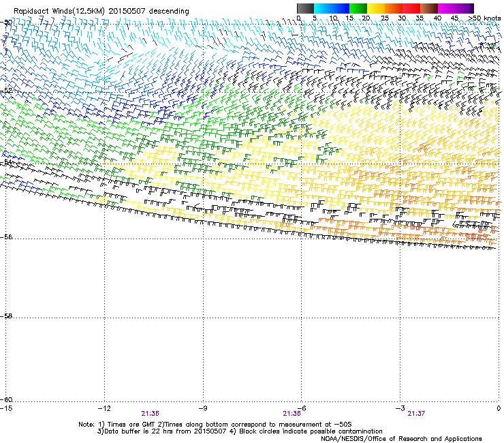Screen dimensions: 504x443
Task: Click the -9 longitude axis label
Action: pyautogui.click(x=202, y=408)
